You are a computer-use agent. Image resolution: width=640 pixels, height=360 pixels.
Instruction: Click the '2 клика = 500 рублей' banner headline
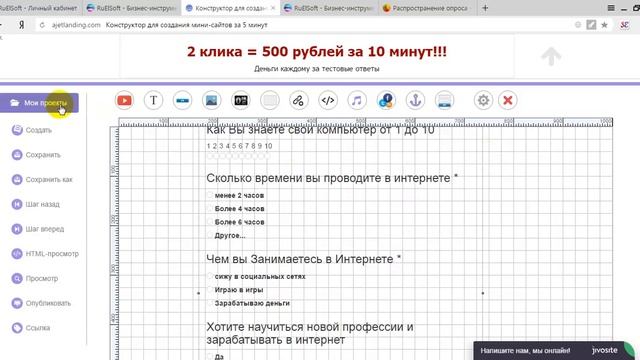(317, 52)
